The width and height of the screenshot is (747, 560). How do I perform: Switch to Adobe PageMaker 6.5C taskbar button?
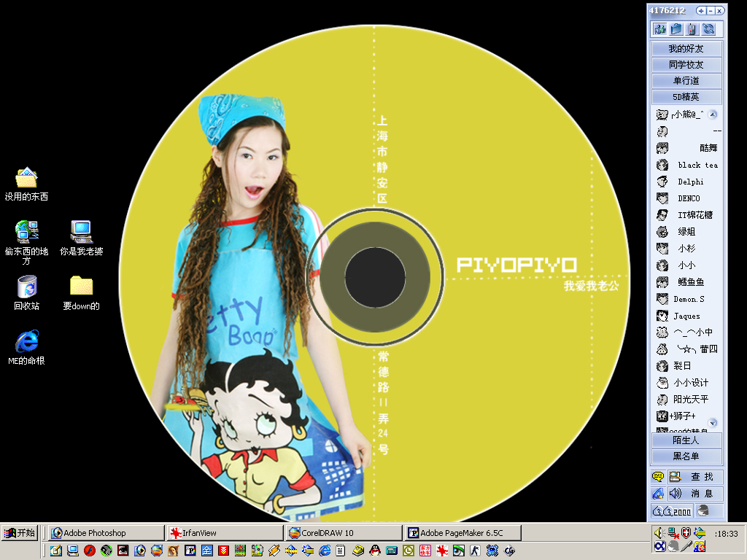pos(463,533)
